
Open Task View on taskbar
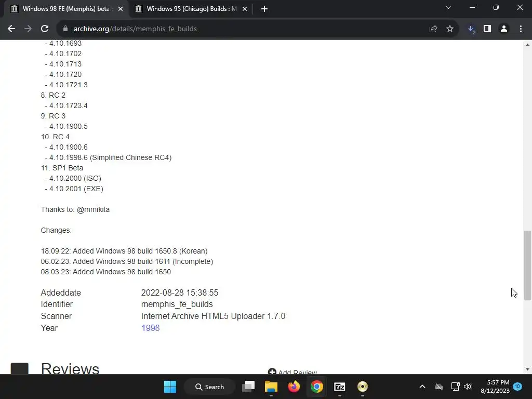point(248,387)
